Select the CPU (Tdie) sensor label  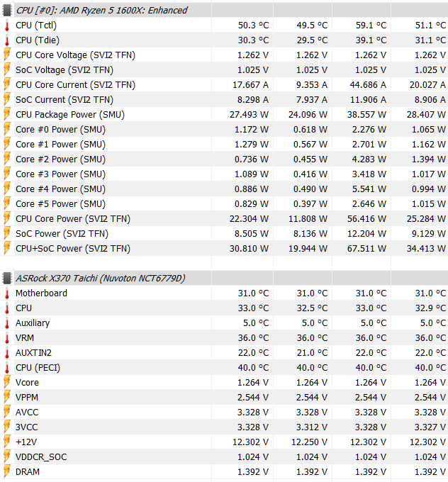(38, 40)
